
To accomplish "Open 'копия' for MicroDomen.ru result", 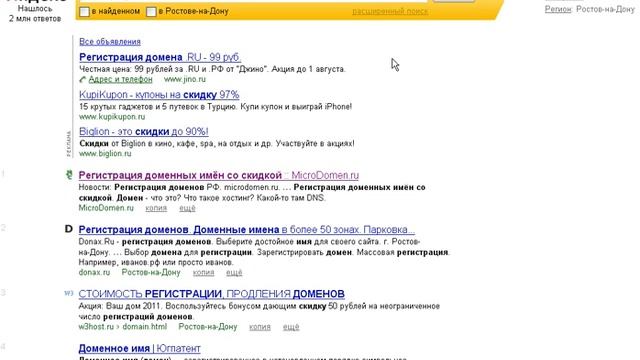I will click(156, 208).
